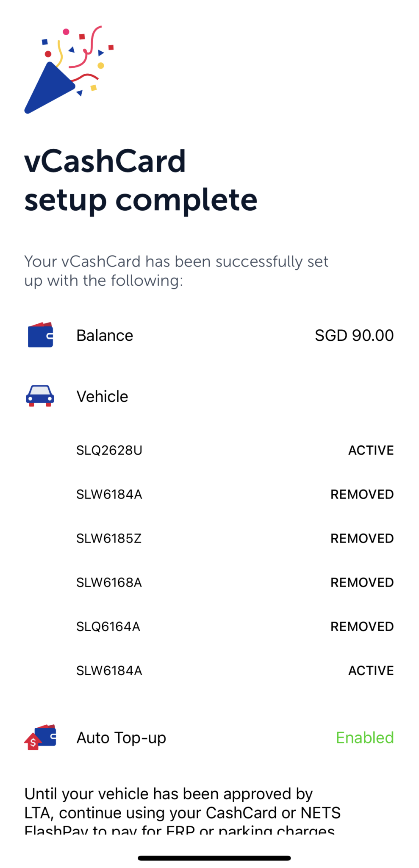
Task: Select the Vehicle section label
Action: point(102,396)
